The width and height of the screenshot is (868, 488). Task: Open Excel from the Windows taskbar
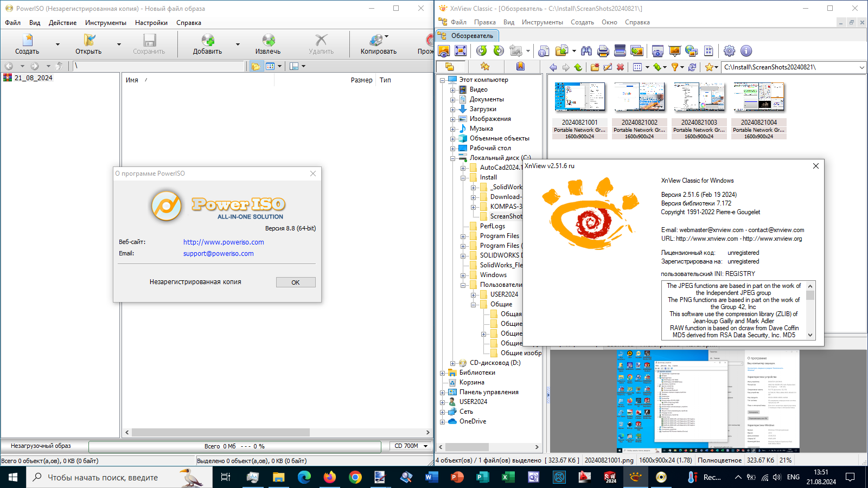508,477
